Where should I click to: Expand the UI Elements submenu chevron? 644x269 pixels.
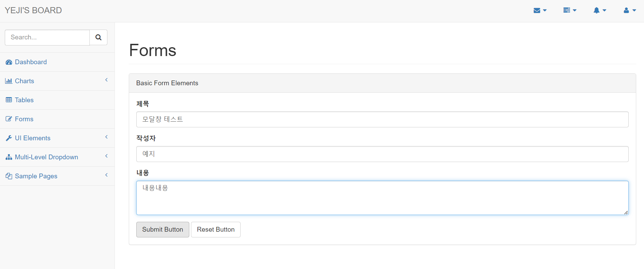(106, 137)
